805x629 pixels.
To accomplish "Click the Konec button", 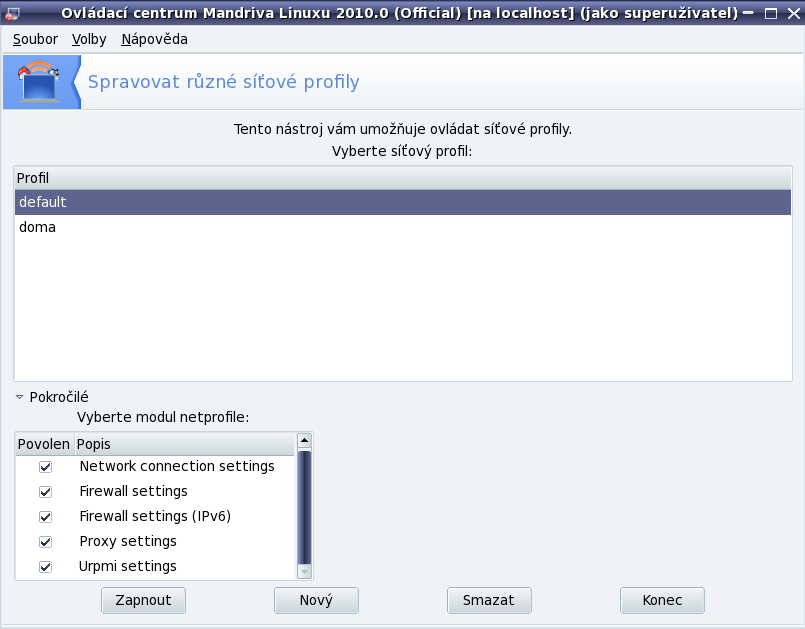I will point(662,600).
